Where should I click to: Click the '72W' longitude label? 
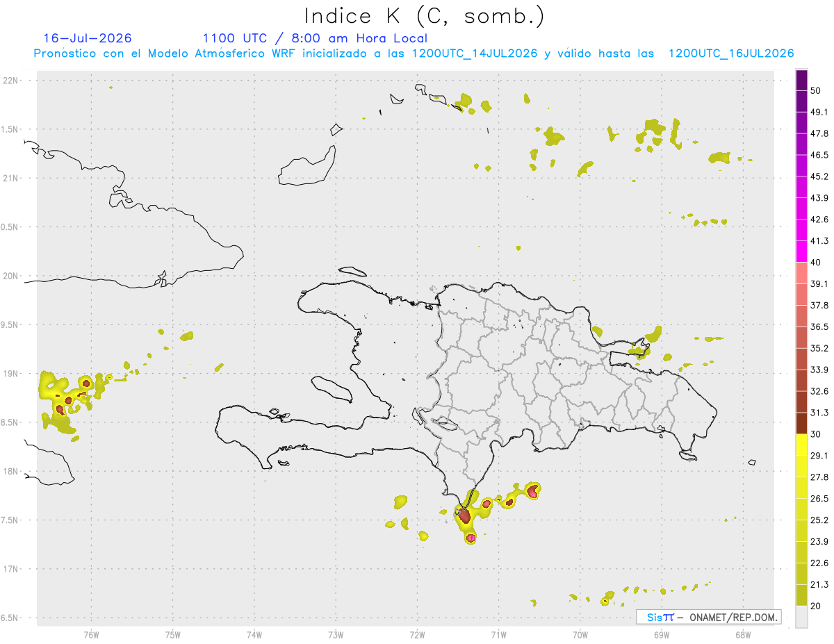[417, 635]
